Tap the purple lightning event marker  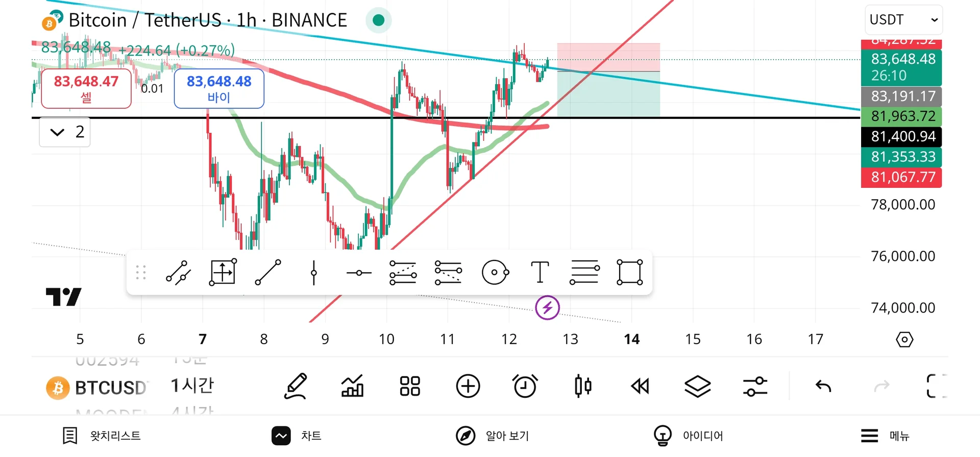coord(547,308)
